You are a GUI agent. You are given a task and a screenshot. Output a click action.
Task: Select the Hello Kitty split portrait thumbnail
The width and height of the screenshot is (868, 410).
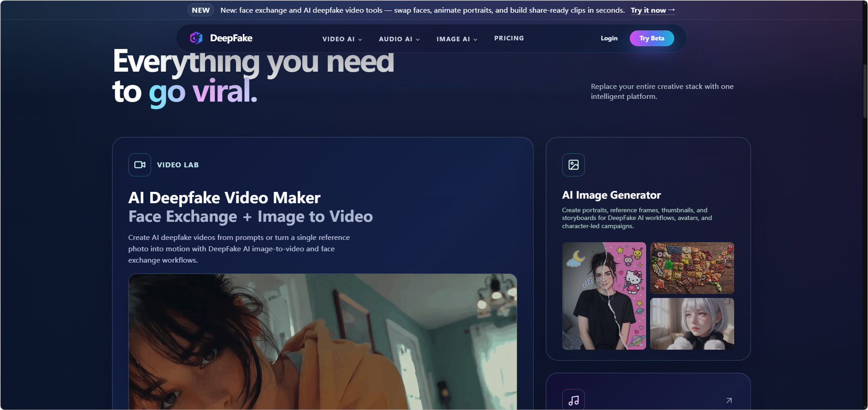604,296
